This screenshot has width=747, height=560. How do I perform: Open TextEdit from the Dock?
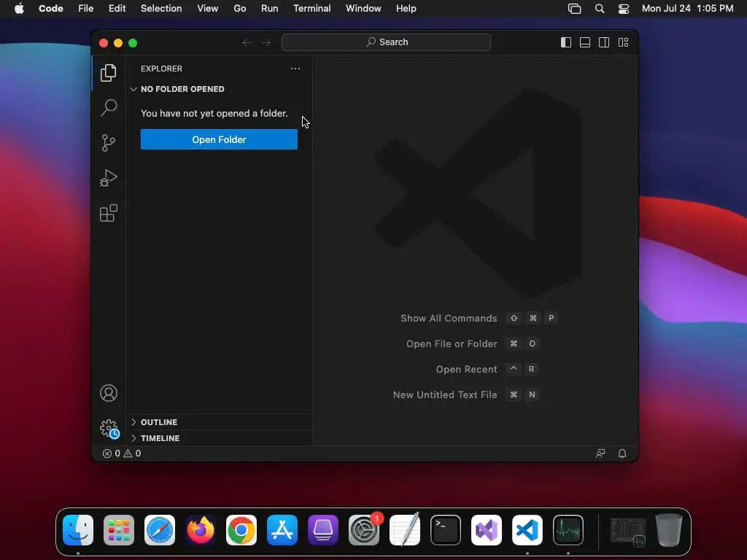pyautogui.click(x=405, y=530)
